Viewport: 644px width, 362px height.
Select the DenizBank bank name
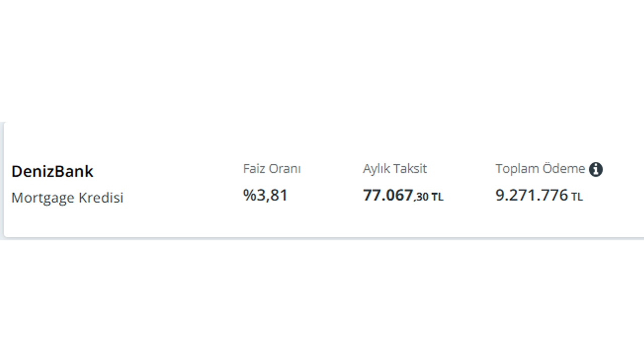[52, 171]
